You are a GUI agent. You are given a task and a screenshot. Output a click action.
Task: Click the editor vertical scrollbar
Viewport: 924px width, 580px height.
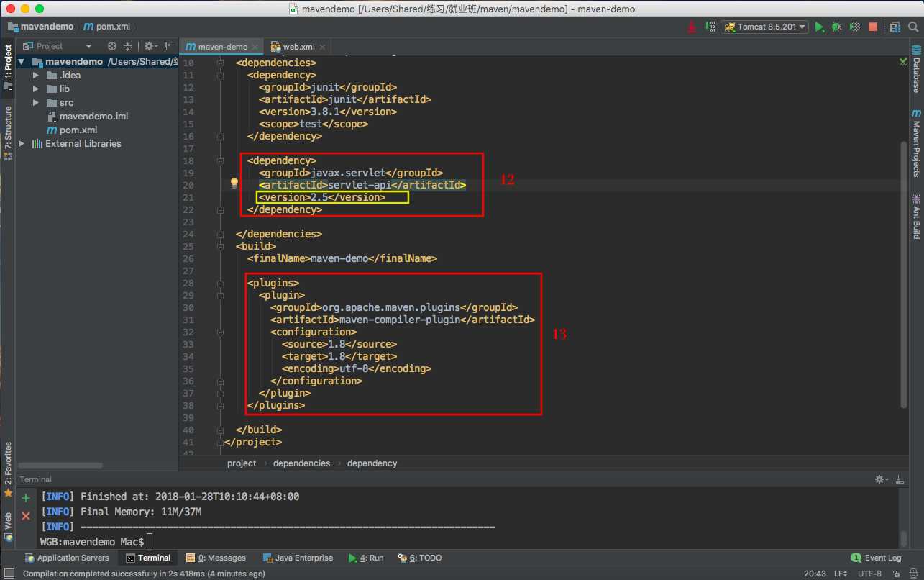click(904, 273)
